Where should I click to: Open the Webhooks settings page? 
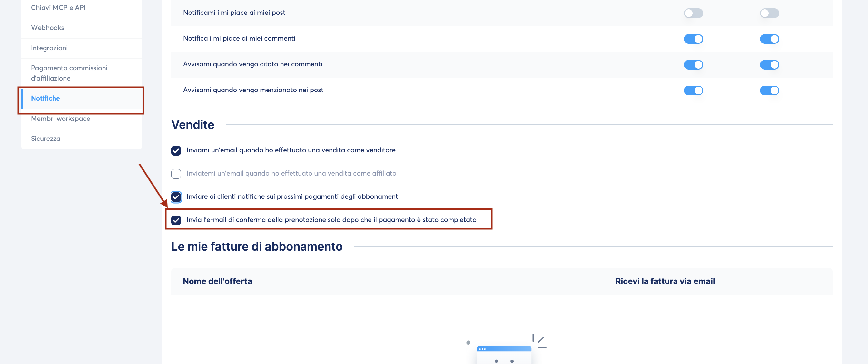pyautogui.click(x=47, y=28)
